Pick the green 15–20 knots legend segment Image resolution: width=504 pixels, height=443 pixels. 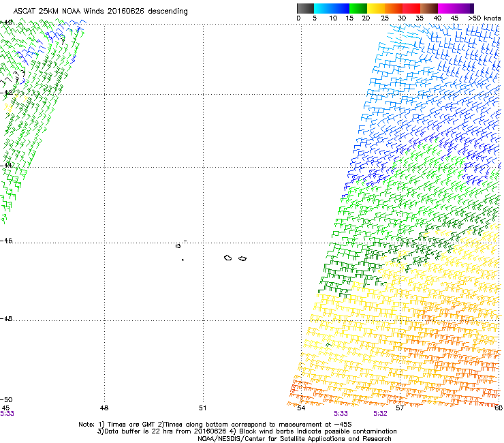pos(358,8)
